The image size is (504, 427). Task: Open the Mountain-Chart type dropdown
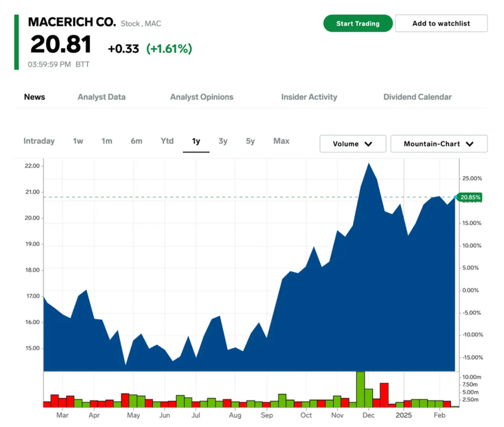[x=438, y=144]
